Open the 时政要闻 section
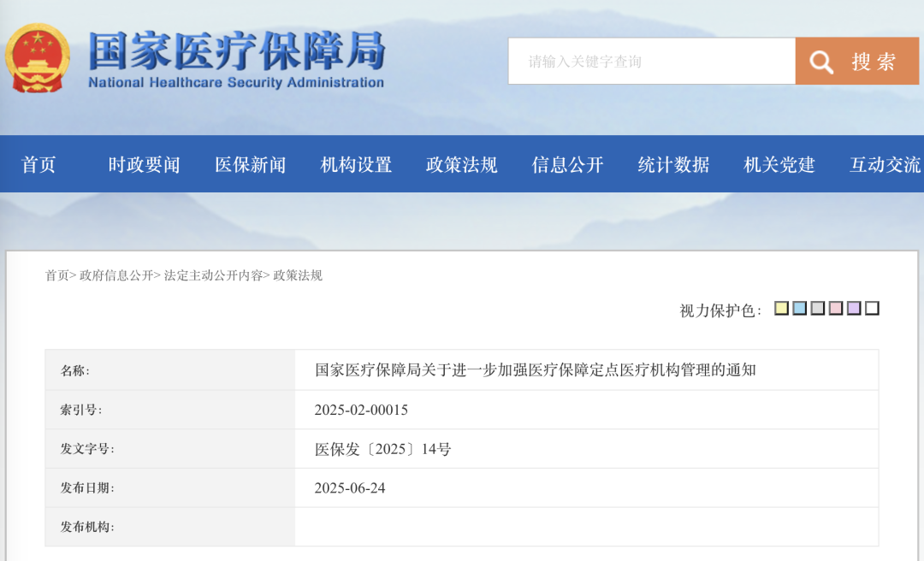The width and height of the screenshot is (924, 561). point(142,164)
